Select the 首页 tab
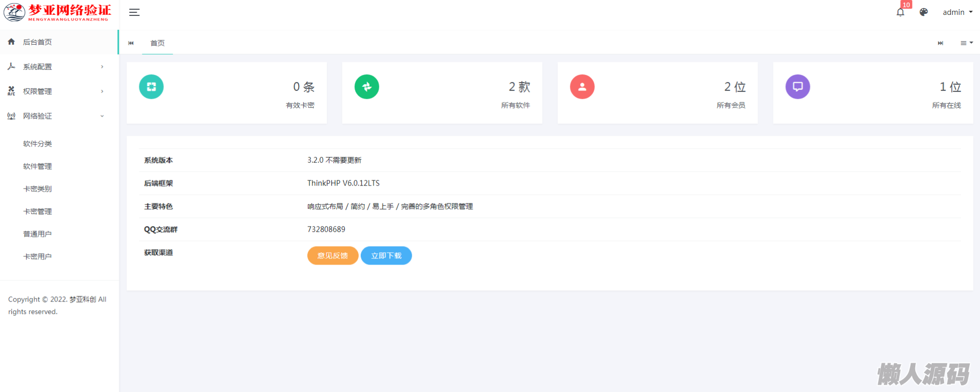Viewport: 980px width, 392px height. [157, 43]
